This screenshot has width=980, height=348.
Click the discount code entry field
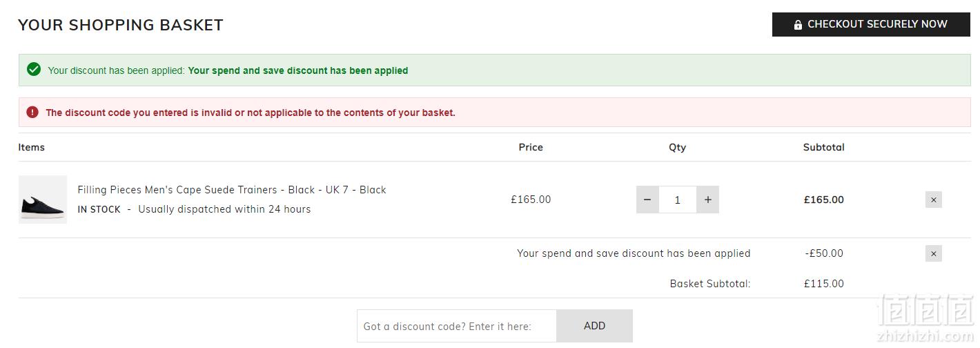tap(457, 326)
